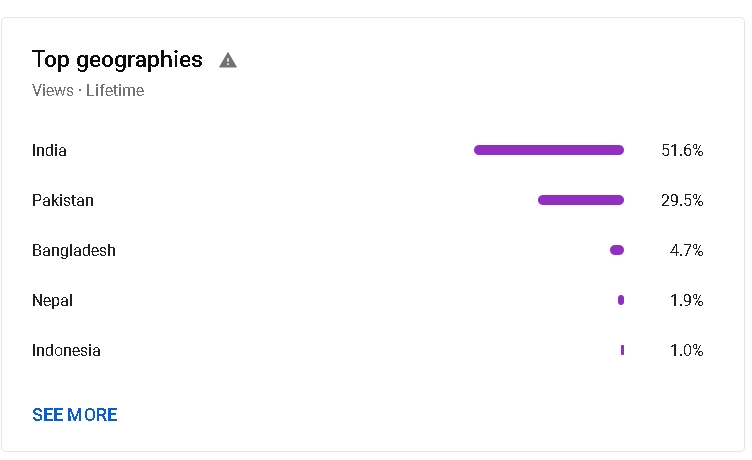
Task: Click the small Bangladesh views bar
Action: (617, 250)
